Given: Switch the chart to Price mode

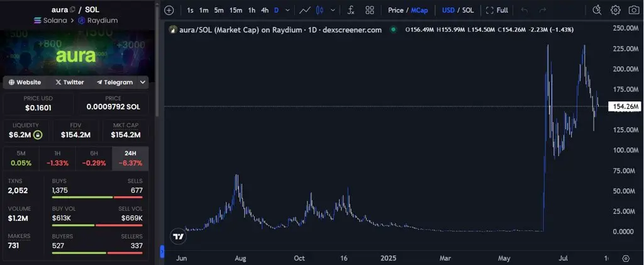Looking at the screenshot, I should pyautogui.click(x=396, y=10).
